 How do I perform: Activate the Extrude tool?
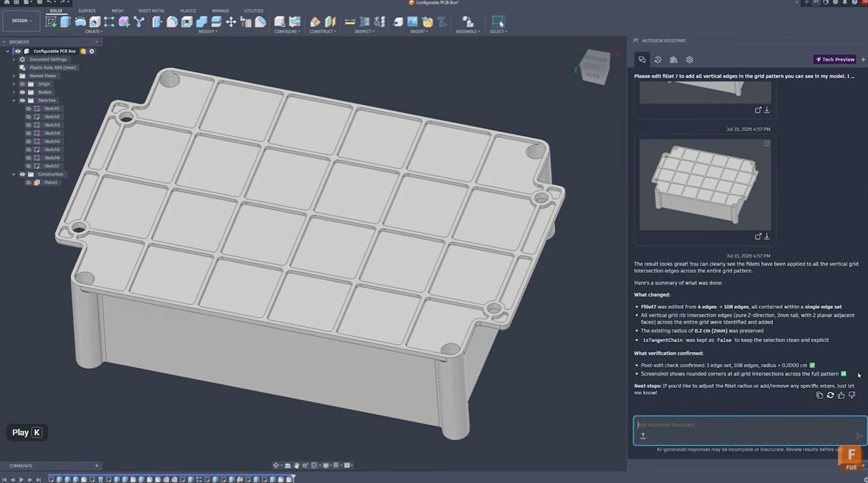[65, 22]
